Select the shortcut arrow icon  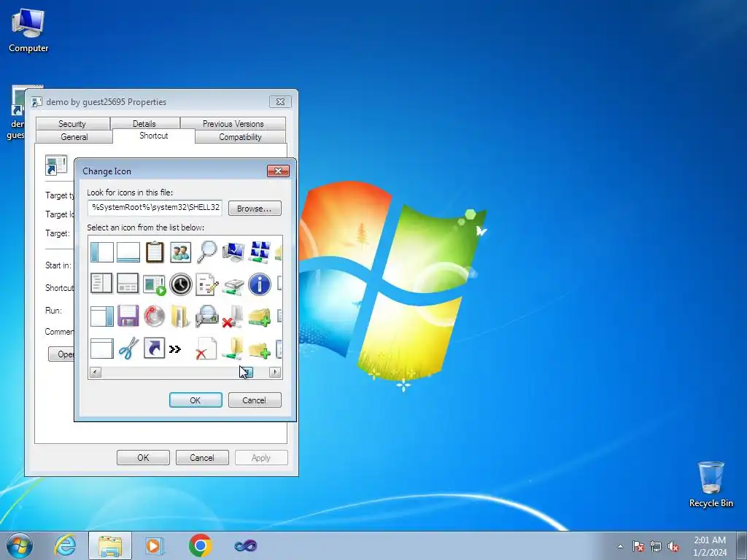(155, 348)
